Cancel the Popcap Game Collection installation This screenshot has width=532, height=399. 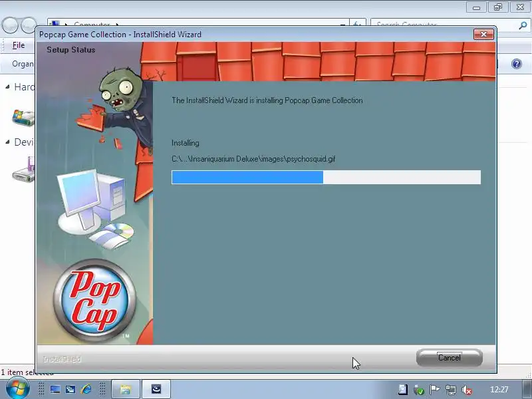[450, 358]
